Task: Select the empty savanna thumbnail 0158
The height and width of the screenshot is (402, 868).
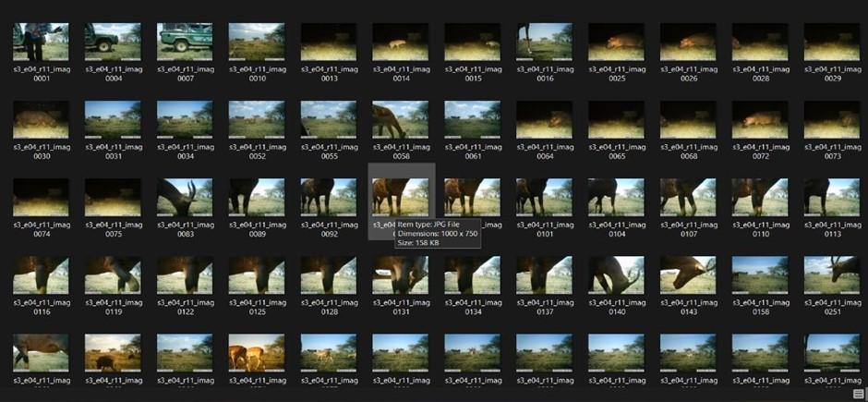Action: [x=761, y=275]
